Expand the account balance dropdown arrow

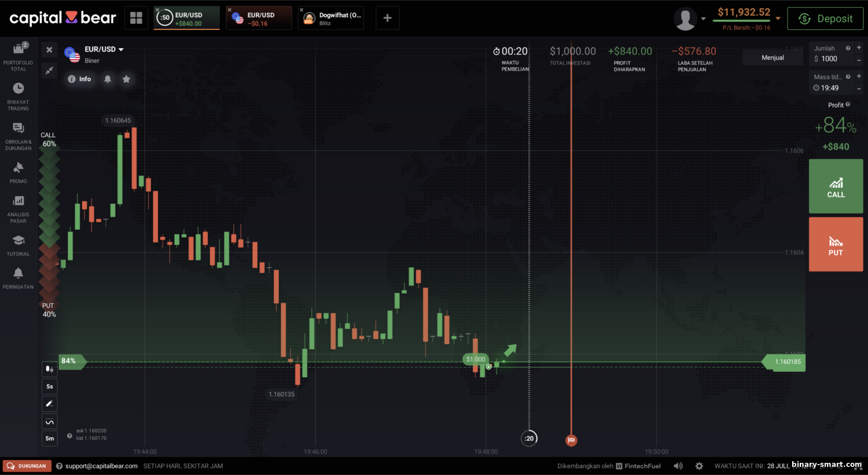pos(778,19)
